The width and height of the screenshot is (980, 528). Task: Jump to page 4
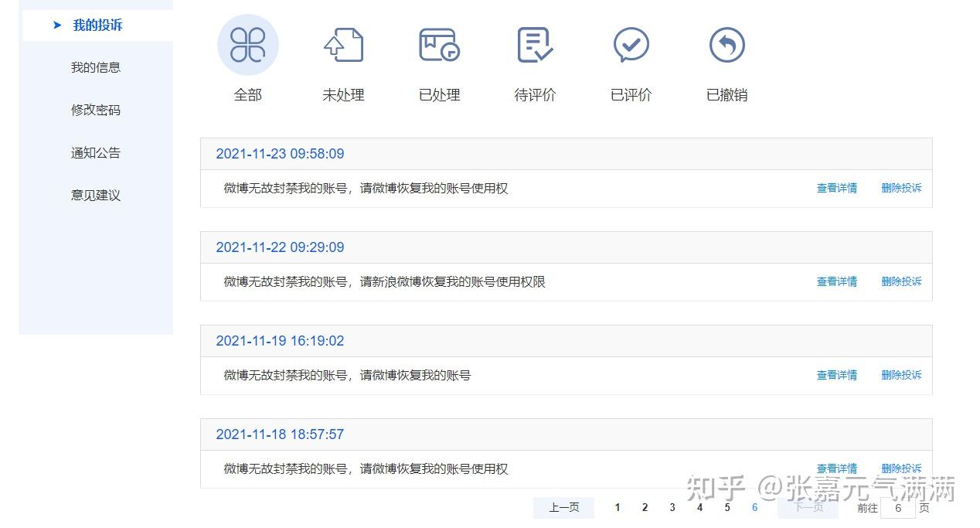pyautogui.click(x=699, y=507)
